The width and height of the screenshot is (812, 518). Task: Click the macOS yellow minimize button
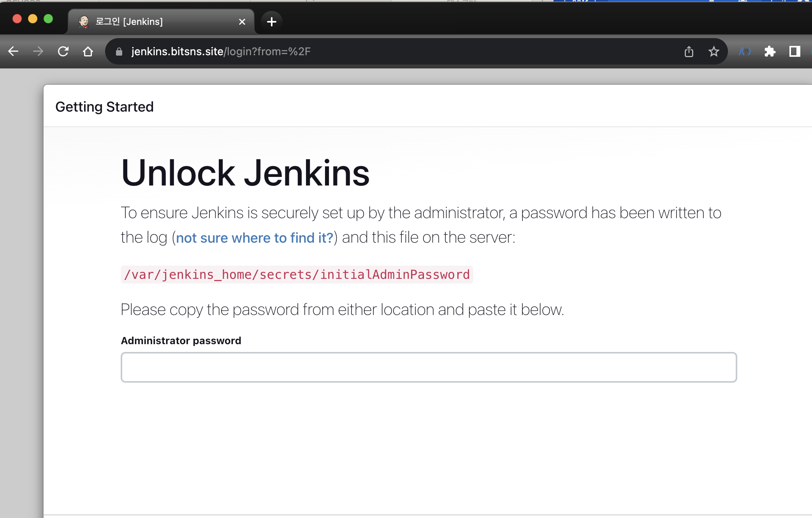point(33,19)
